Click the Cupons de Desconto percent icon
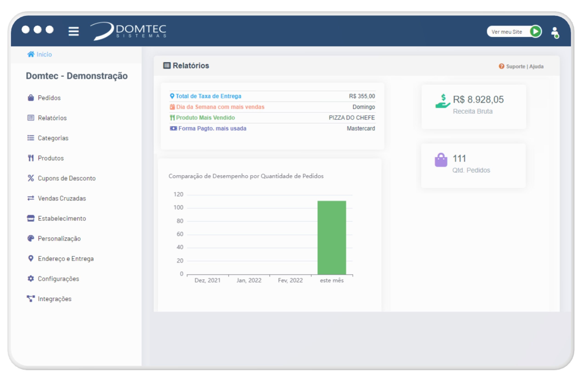The width and height of the screenshot is (588, 379). point(31,178)
